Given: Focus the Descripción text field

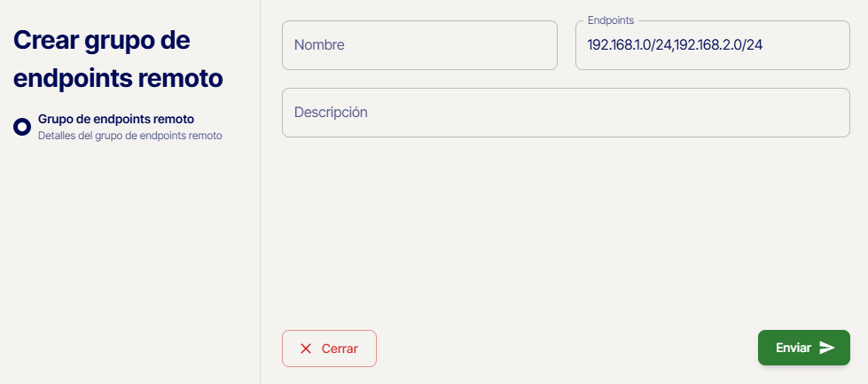Looking at the screenshot, I should 566,113.
